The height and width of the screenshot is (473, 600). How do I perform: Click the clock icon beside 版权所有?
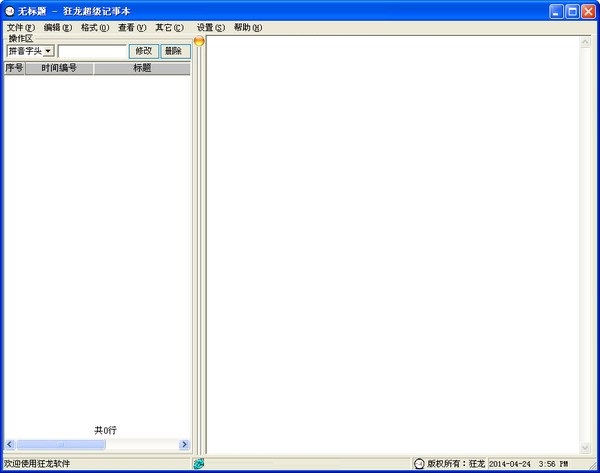point(419,464)
